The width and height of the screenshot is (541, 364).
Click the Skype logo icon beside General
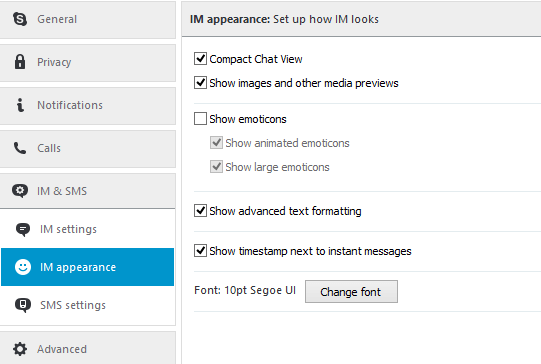(x=20, y=19)
